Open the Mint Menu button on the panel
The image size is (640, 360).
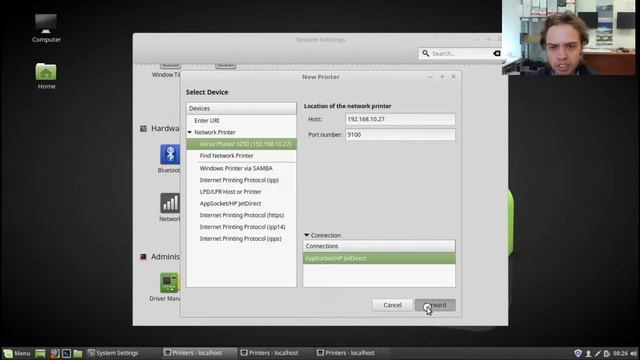pos(17,353)
